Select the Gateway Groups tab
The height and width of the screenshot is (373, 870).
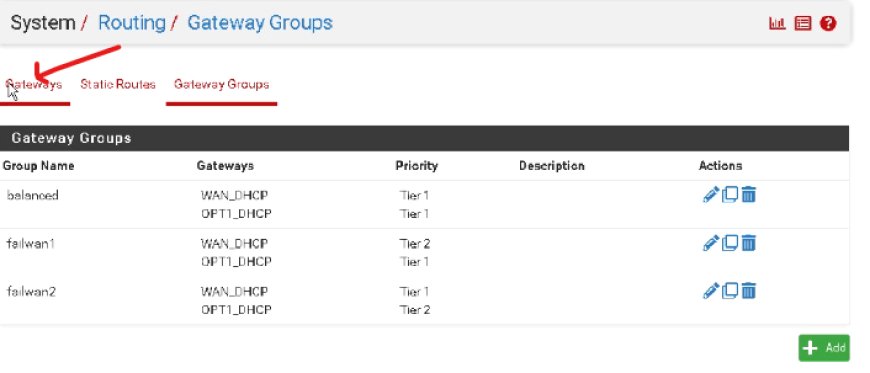(x=221, y=84)
